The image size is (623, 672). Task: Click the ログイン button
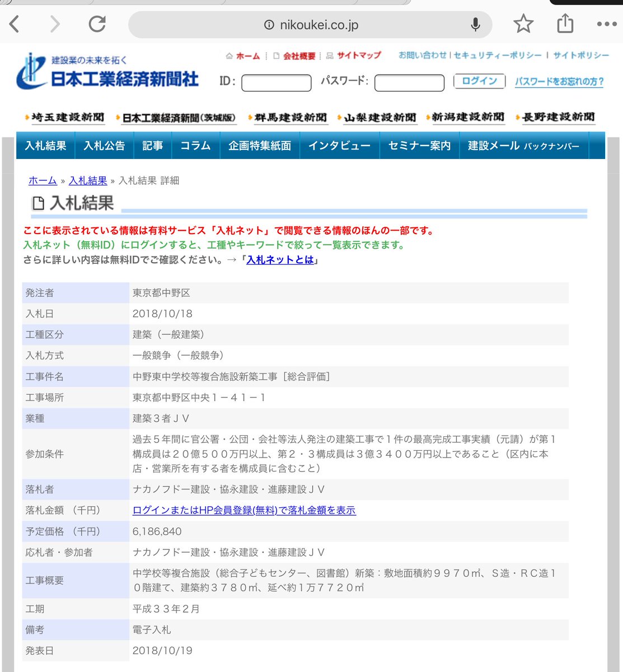coord(479,81)
